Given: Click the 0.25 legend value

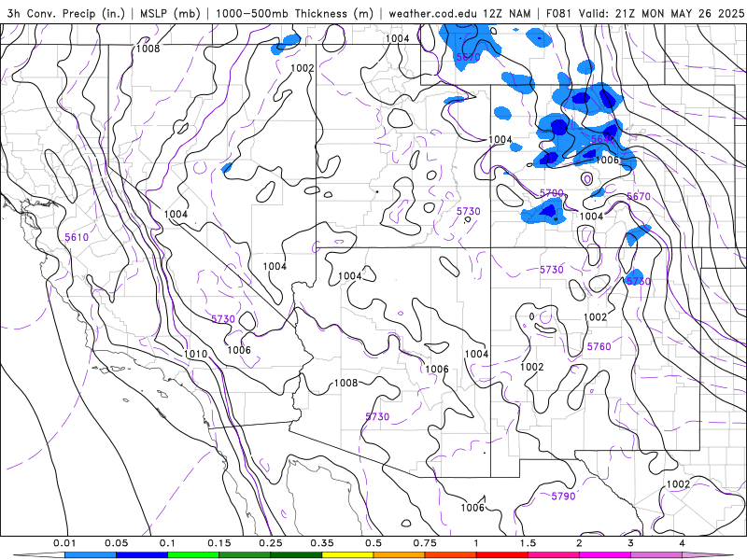Looking at the screenshot, I should point(271,543).
